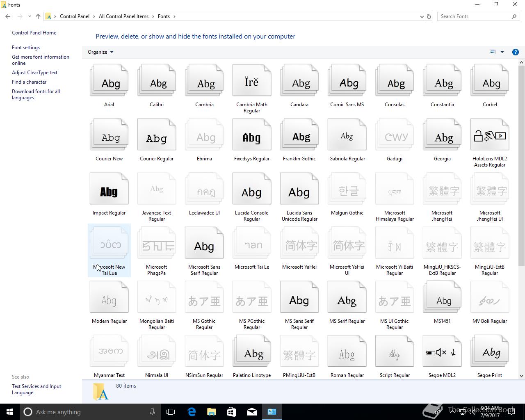Open Adjust ClearType text link
Screen dimensions: 525x420
34,73
